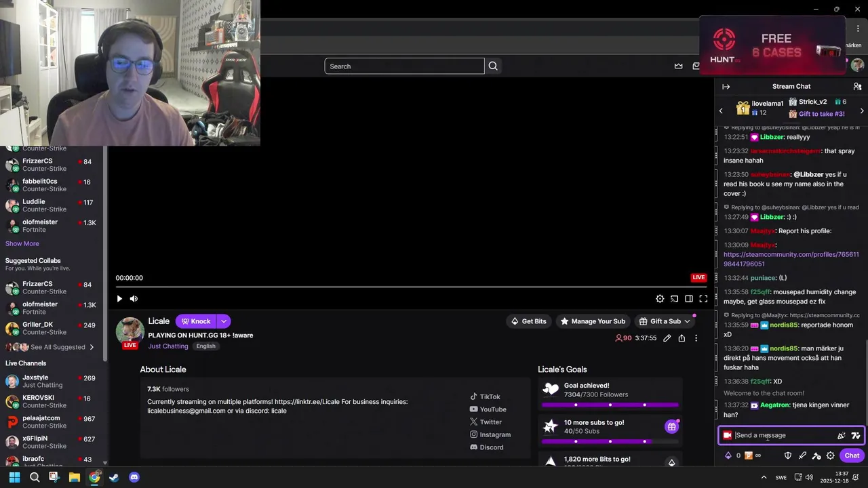
Task: Open chat settings gear
Action: pos(831,455)
